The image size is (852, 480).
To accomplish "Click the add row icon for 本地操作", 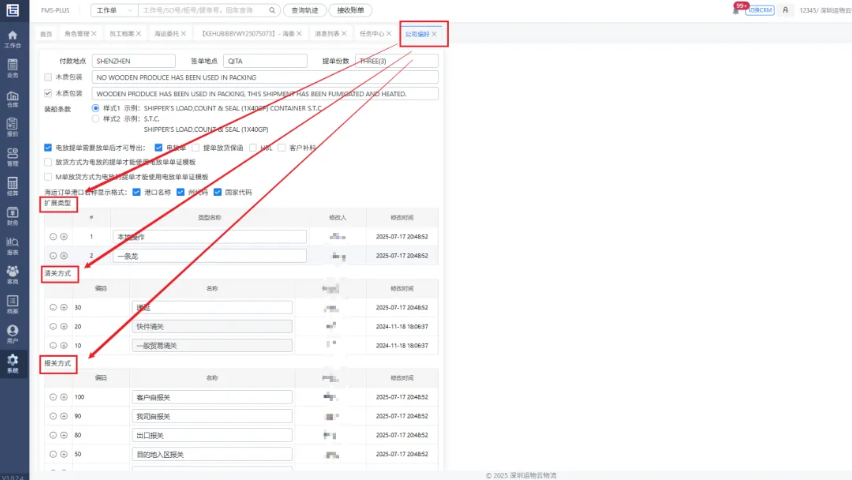I will (x=64, y=237).
